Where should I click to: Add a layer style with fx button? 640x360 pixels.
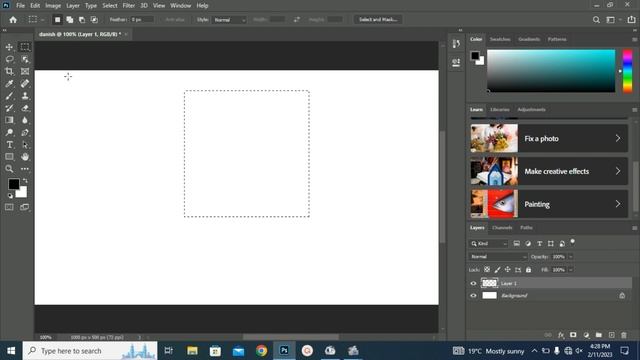(x=561, y=335)
